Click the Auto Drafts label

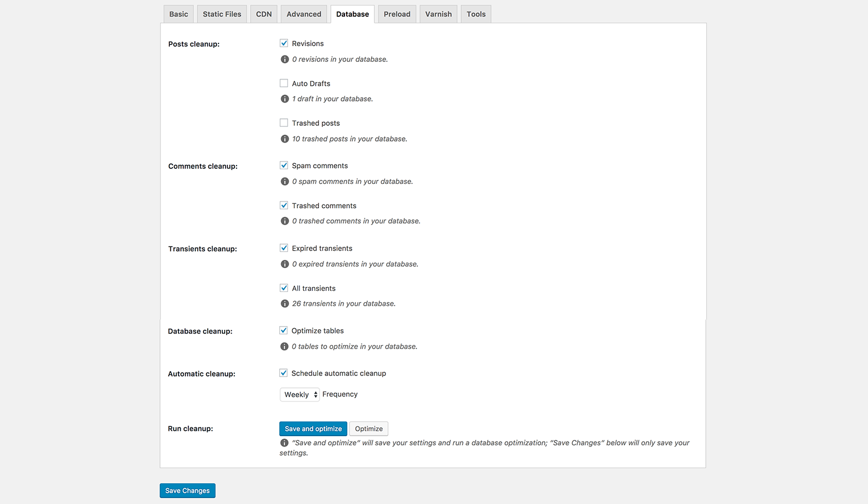pyautogui.click(x=311, y=84)
